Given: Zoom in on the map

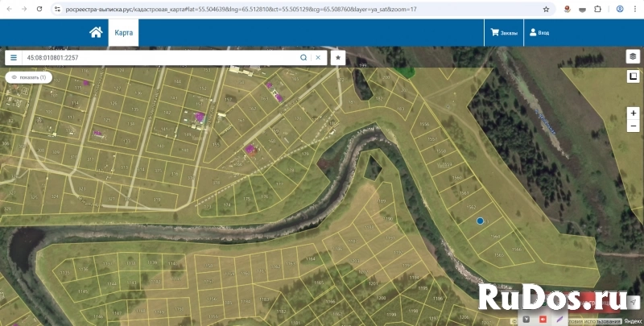Looking at the screenshot, I should [x=633, y=113].
